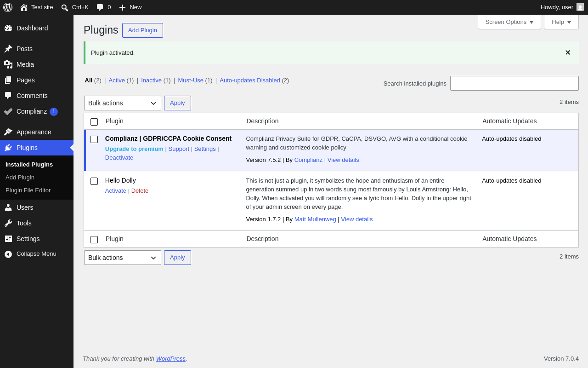This screenshot has width=588, height=368.
Task: Click the Tools wrench icon
Action: click(x=8, y=223)
